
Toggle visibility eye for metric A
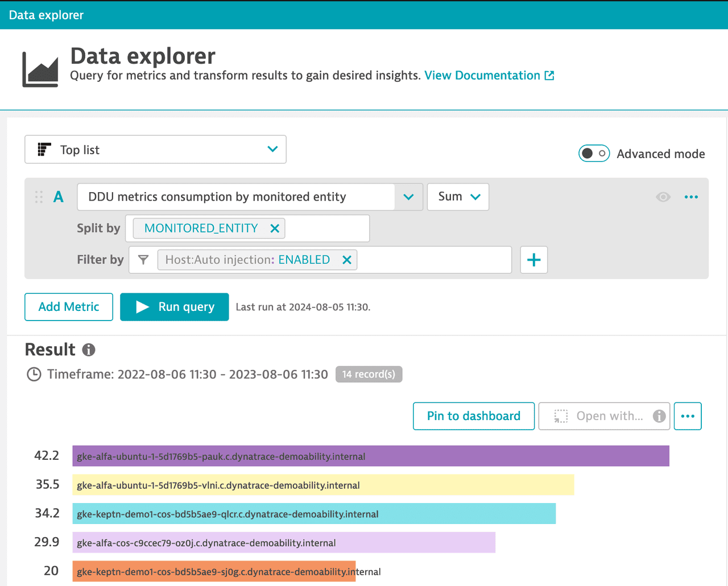[x=663, y=197]
